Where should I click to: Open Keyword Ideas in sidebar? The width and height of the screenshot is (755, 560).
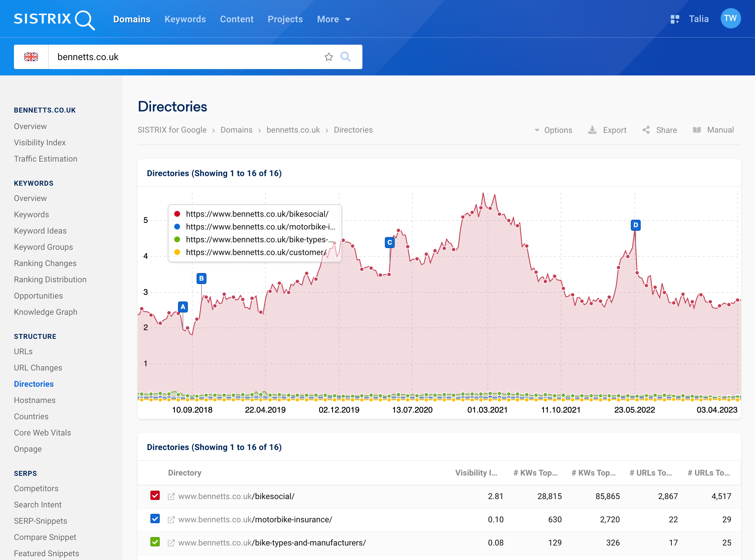point(40,231)
